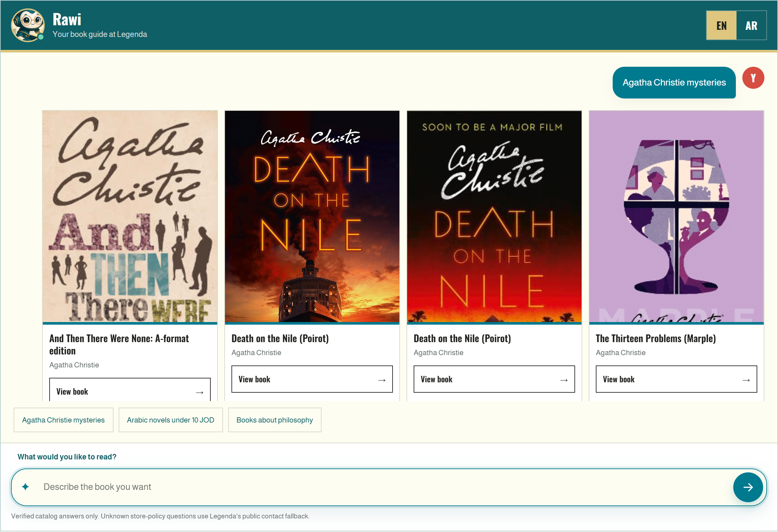Click Agatha Christie author under And Then There Were None

point(74,365)
